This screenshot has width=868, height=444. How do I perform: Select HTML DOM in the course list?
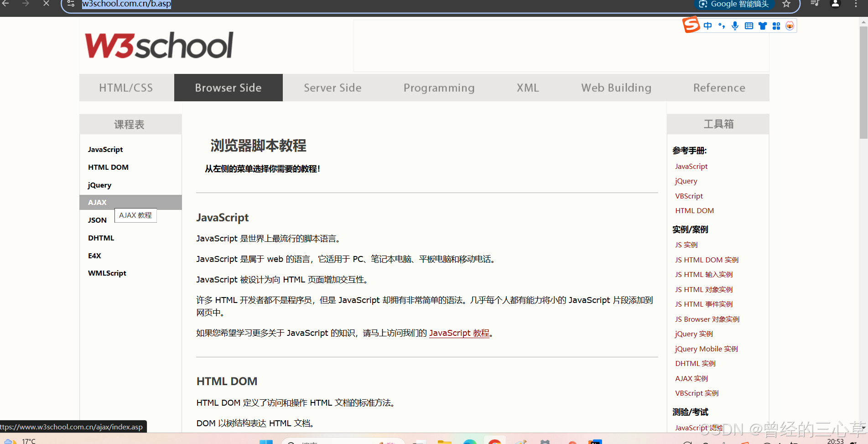(x=130, y=167)
